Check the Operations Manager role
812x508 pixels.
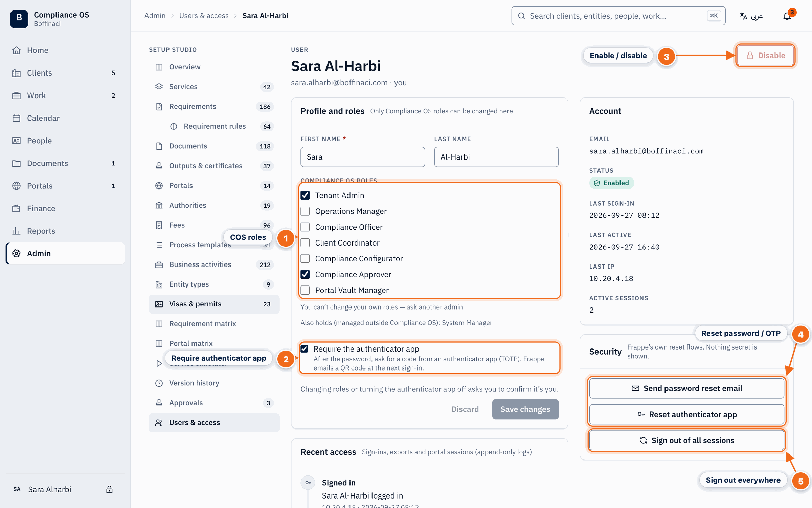tap(305, 211)
